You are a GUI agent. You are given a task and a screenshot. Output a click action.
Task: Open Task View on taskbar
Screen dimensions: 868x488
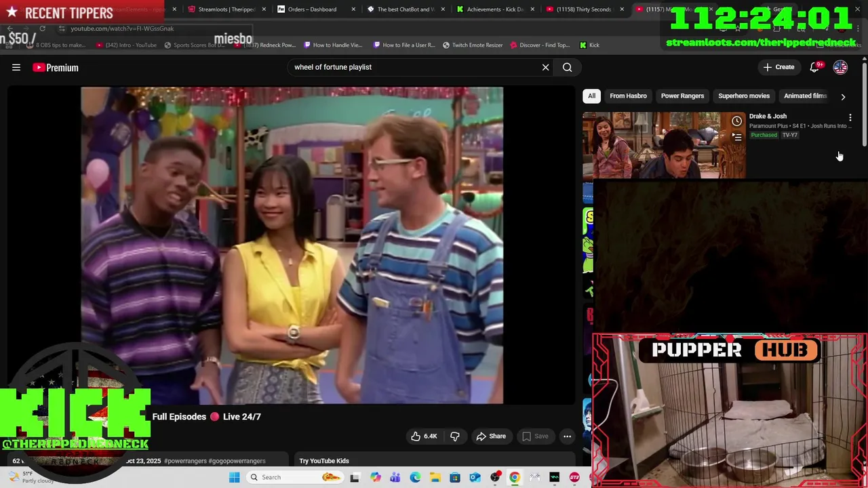(355, 477)
